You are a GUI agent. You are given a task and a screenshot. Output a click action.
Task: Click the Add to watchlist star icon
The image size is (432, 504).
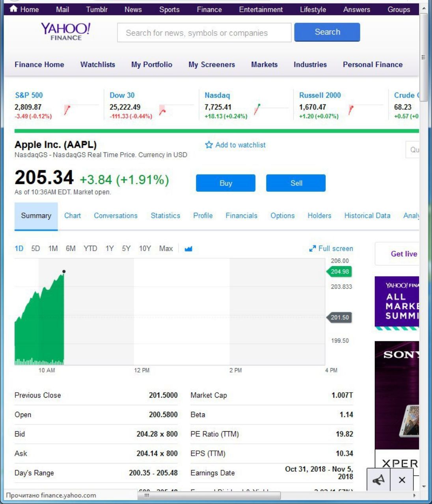209,145
